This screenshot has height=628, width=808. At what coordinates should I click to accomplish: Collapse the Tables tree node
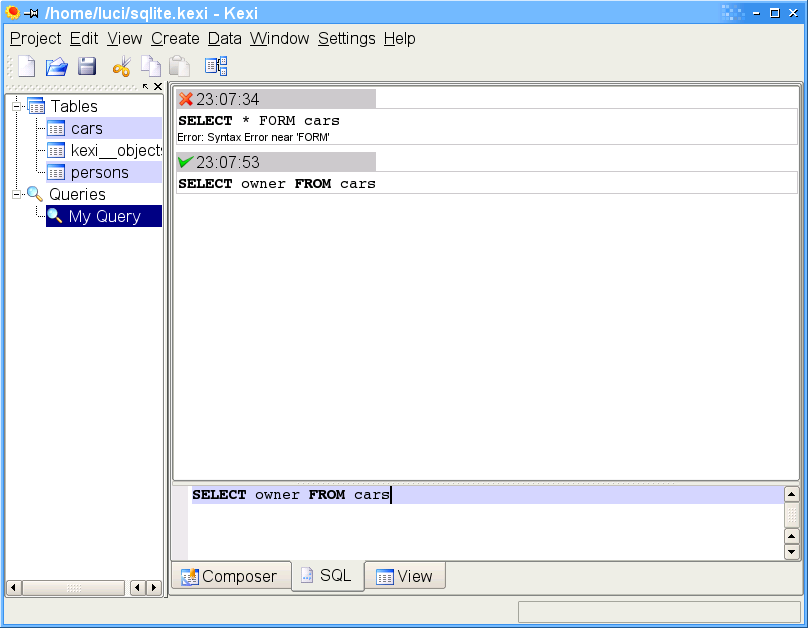click(x=16, y=106)
